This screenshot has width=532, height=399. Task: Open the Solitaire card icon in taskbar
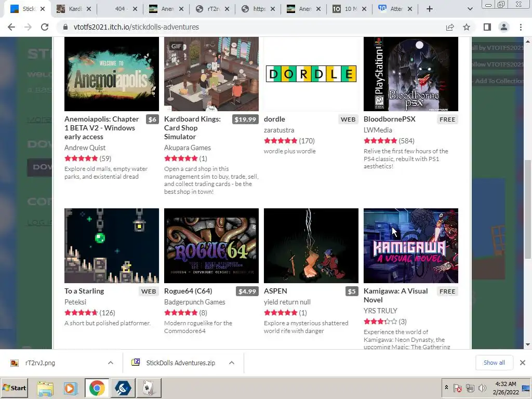click(x=149, y=388)
